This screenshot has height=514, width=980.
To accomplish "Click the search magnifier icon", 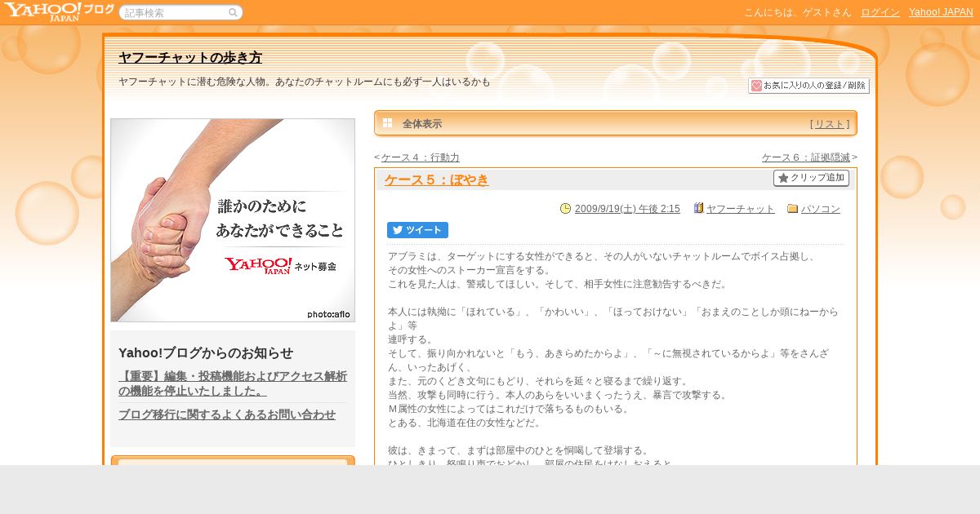I will coord(234,13).
